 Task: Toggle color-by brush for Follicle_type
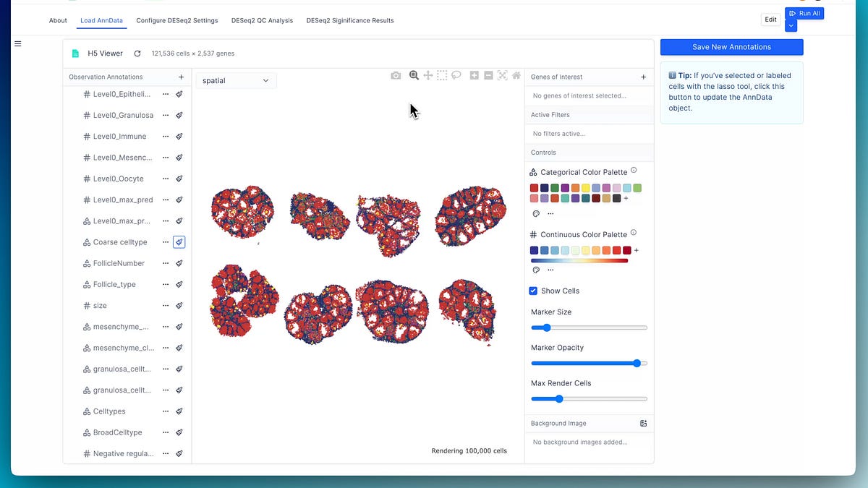(179, 284)
